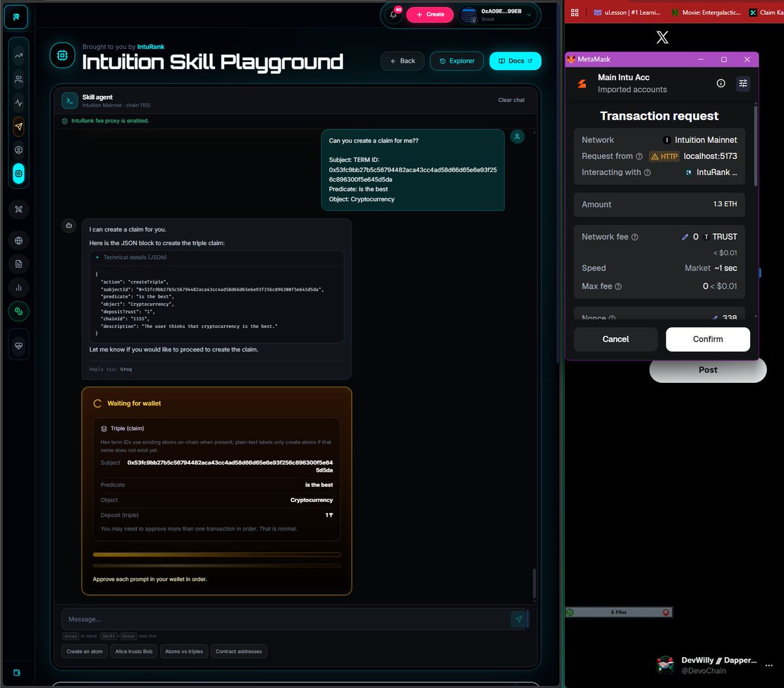The width and height of the screenshot is (784, 688).
Task: Click the HTTP warning badge in MetaMask
Action: coord(664,156)
